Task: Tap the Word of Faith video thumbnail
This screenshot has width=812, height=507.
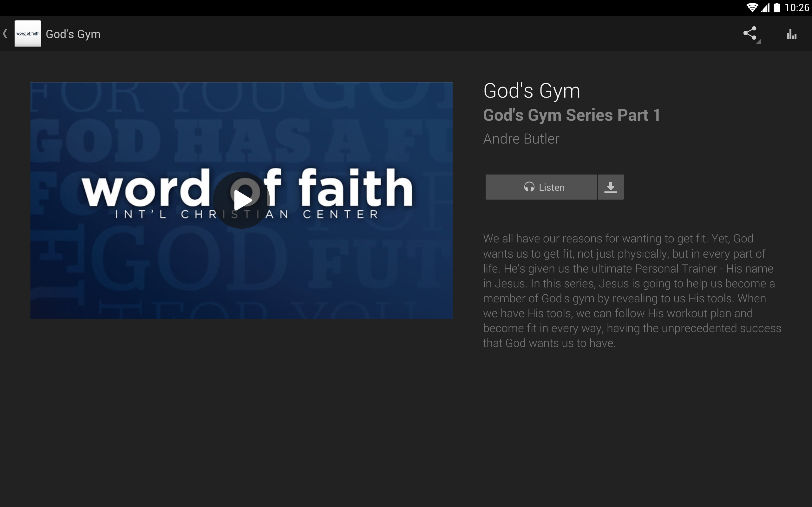Action: pos(241,199)
